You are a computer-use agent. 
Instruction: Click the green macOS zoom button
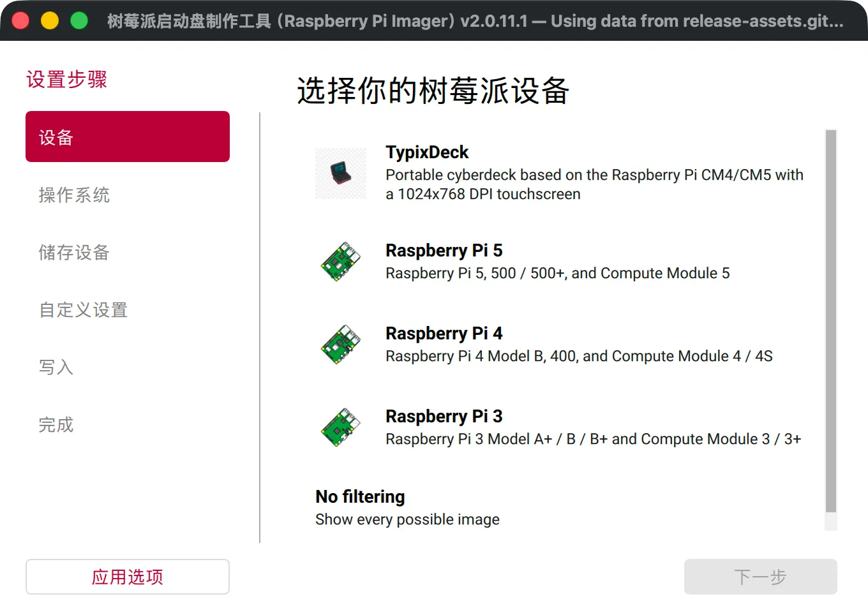pyautogui.click(x=79, y=20)
